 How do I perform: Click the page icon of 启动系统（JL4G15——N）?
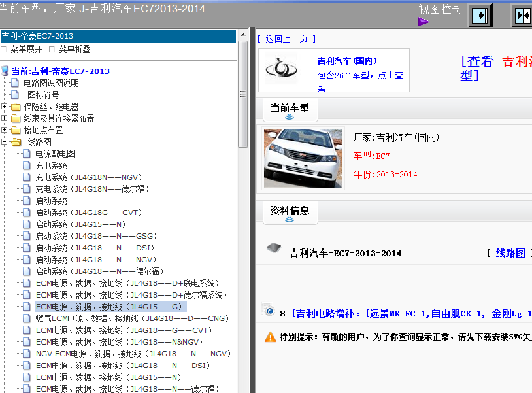pyautogui.click(x=26, y=224)
